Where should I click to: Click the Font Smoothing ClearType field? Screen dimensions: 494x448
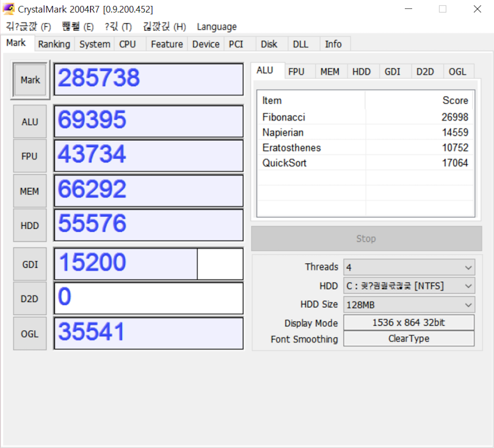[409, 339]
